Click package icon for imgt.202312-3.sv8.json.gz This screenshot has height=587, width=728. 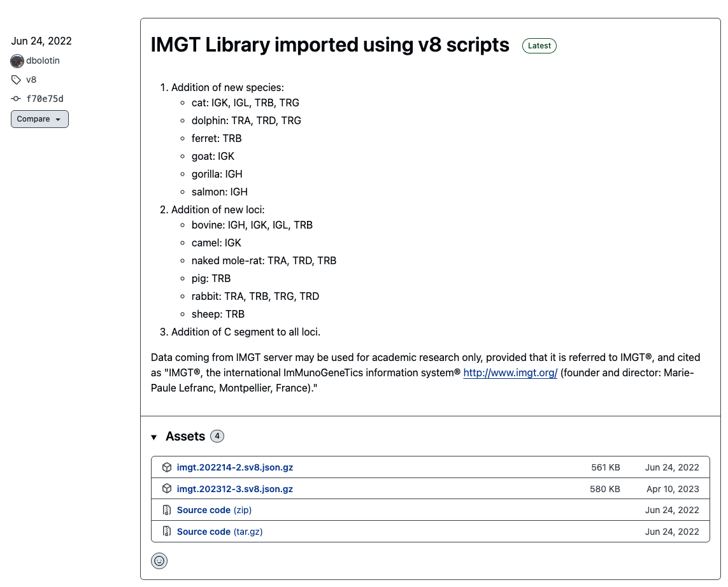click(166, 489)
